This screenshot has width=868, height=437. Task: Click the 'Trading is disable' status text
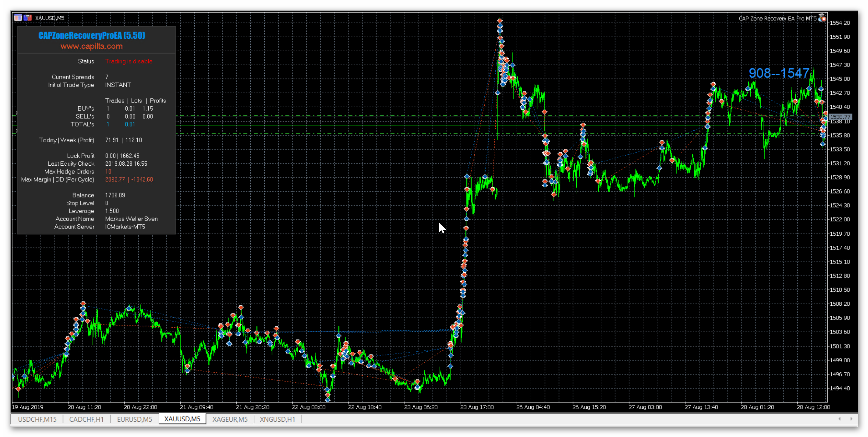click(x=129, y=61)
